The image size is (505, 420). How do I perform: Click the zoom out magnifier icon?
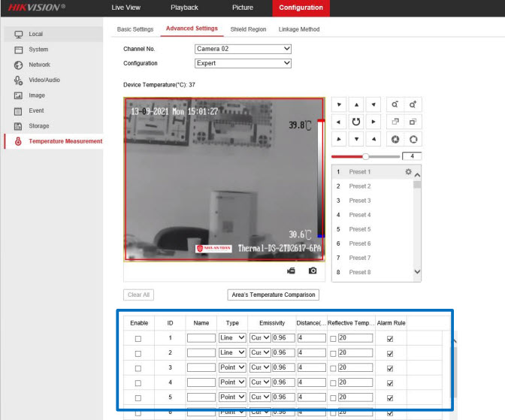point(396,104)
